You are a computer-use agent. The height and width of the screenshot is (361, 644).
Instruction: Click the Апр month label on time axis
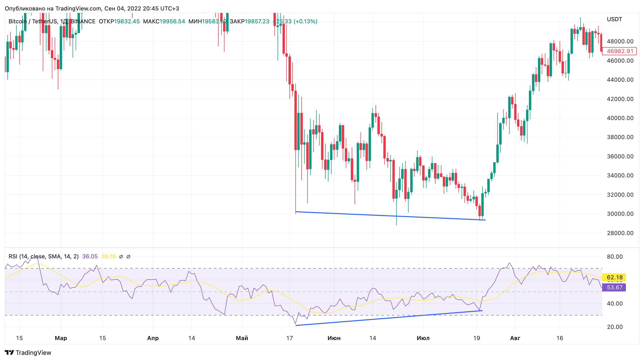point(153,338)
